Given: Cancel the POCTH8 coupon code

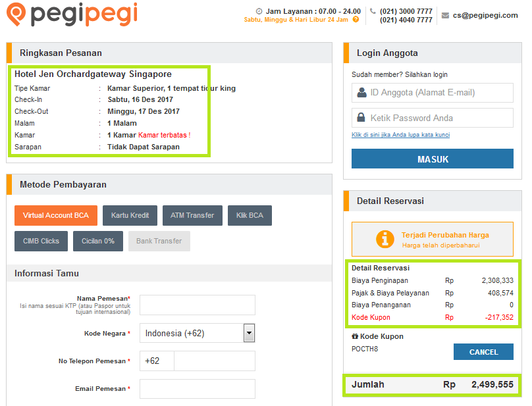Looking at the screenshot, I should point(483,352).
